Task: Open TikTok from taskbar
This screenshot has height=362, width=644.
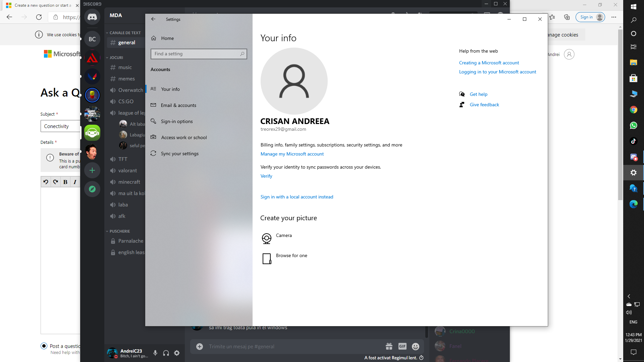Action: pos(634,141)
